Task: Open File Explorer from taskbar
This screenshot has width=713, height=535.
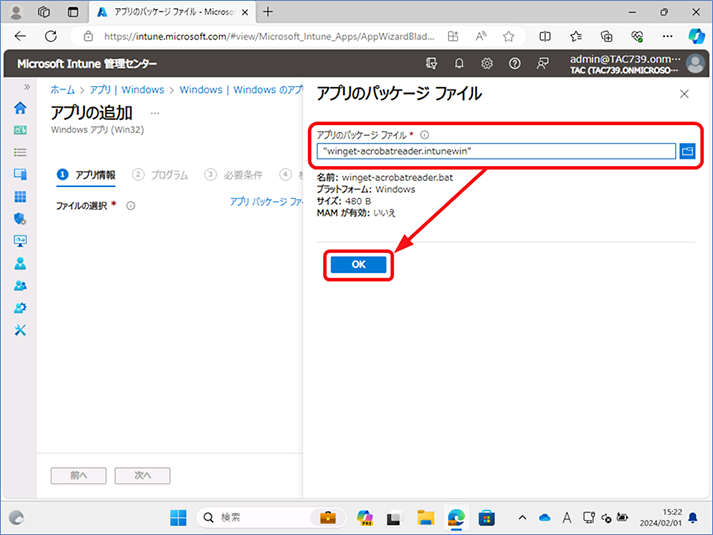Action: coord(426,518)
